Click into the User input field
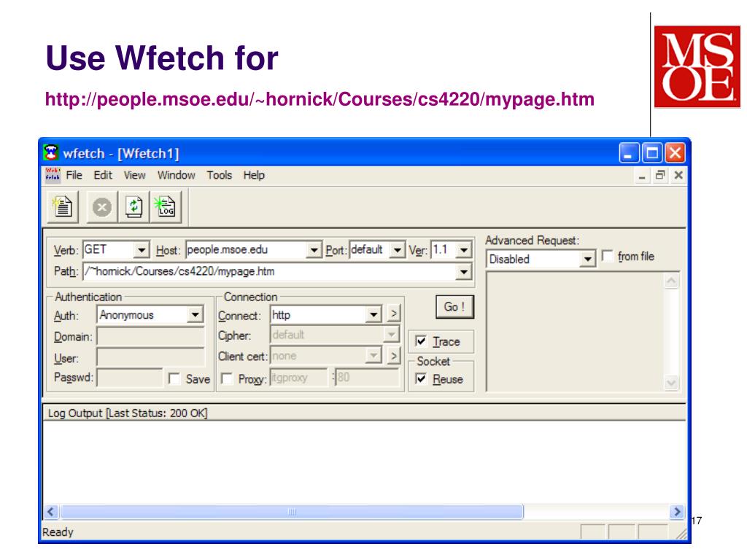 [150, 357]
